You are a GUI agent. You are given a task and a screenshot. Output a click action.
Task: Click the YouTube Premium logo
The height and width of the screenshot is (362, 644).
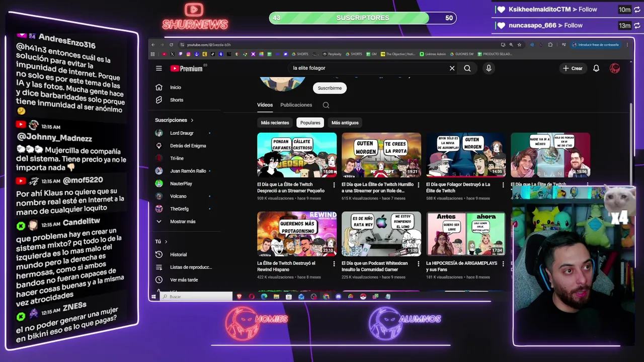(x=187, y=68)
